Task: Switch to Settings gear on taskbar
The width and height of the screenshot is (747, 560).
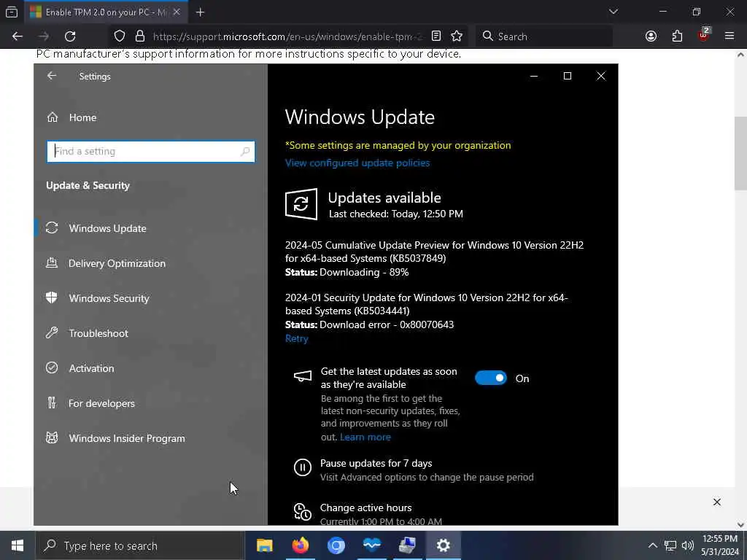Action: (443, 545)
